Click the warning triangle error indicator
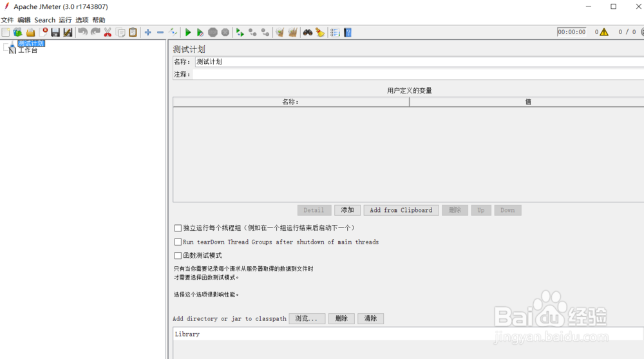Image resolution: width=644 pixels, height=359 pixels. point(604,32)
